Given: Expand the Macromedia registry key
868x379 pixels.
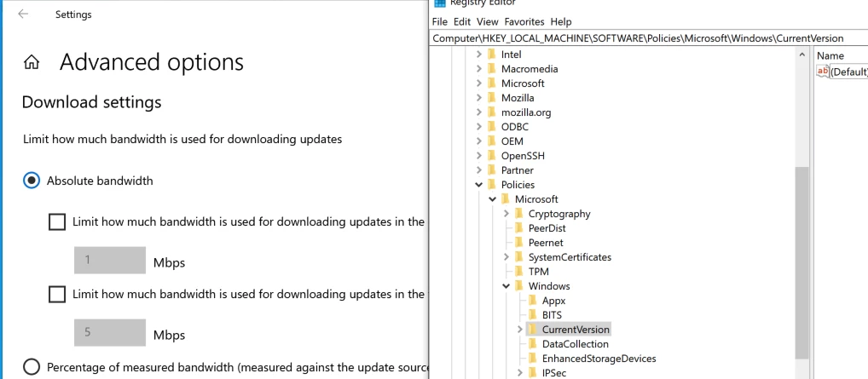Looking at the screenshot, I should (x=479, y=69).
